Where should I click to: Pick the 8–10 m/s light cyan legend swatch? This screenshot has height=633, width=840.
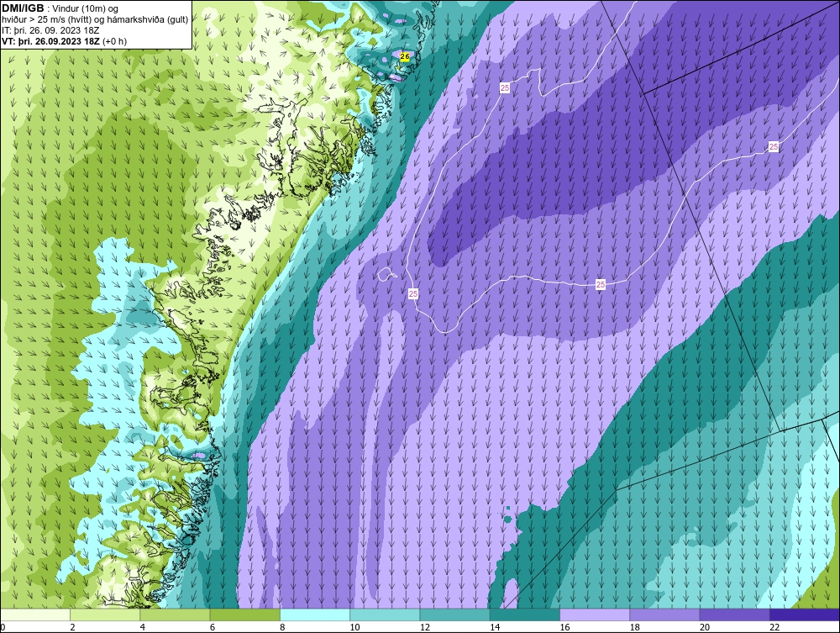[315, 615]
